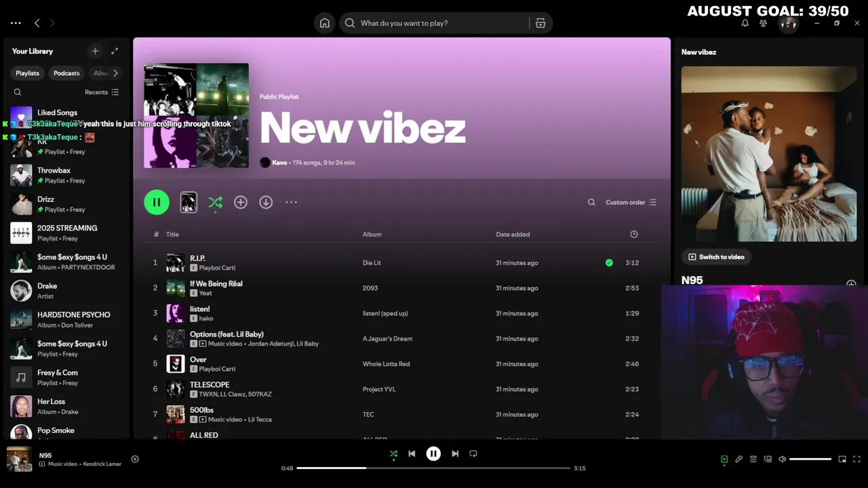
Task: Go back with the left arrow
Action: [37, 23]
